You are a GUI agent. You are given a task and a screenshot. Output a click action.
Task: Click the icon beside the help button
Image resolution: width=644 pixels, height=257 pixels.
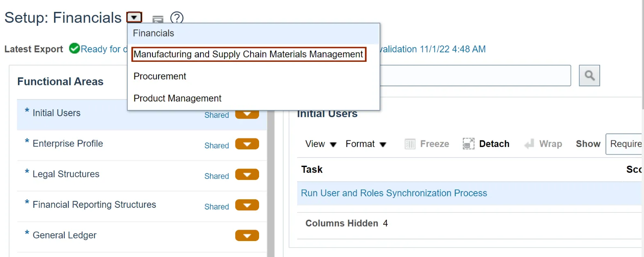click(x=158, y=19)
